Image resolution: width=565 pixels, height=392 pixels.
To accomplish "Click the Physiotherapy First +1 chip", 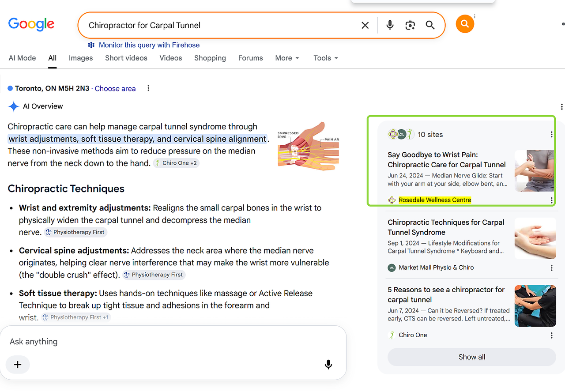I will tap(76, 317).
